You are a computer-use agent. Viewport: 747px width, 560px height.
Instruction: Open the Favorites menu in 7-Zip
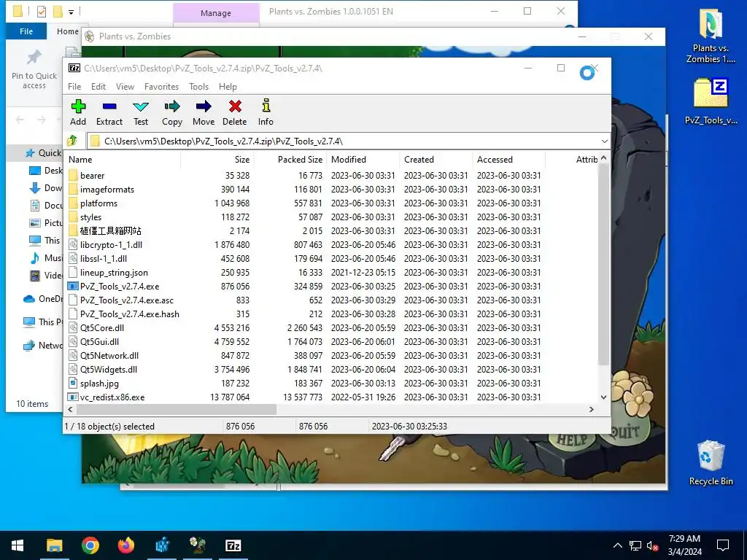[x=161, y=87]
